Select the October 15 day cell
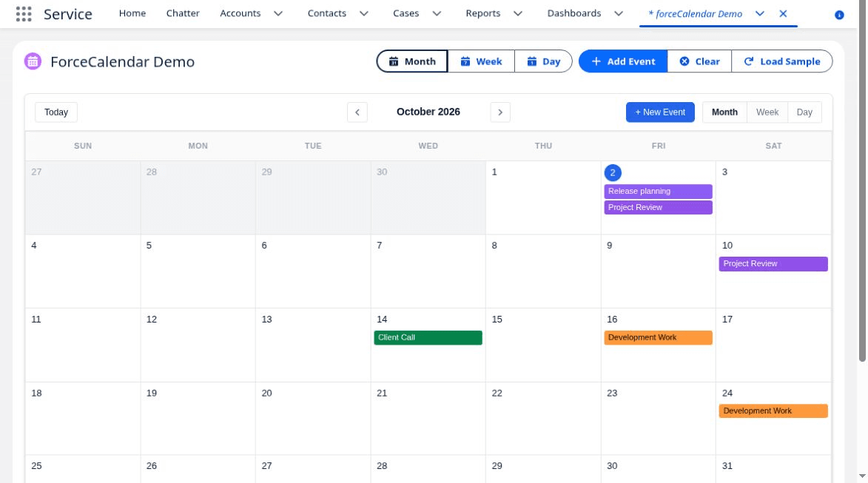 pyautogui.click(x=543, y=345)
